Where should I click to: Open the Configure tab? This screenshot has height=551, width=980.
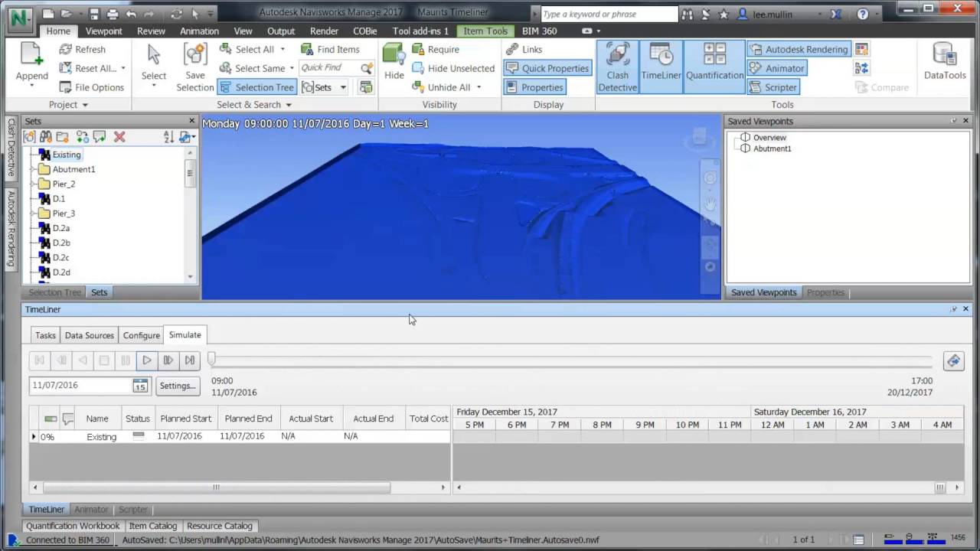pyautogui.click(x=142, y=335)
